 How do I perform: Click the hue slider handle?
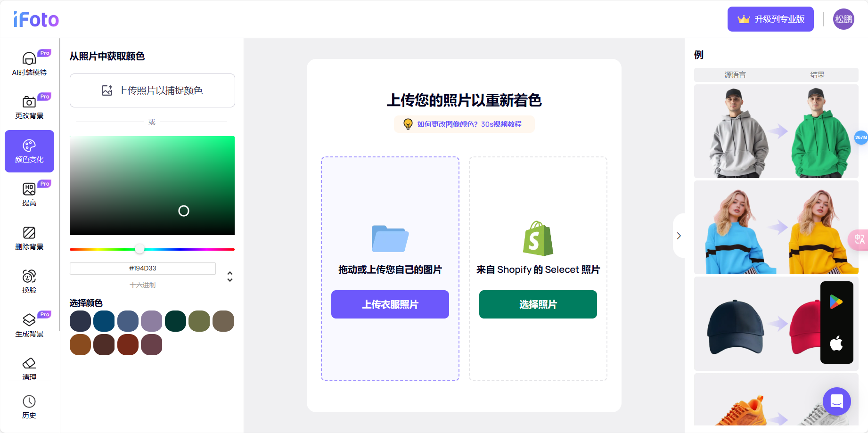coord(139,249)
